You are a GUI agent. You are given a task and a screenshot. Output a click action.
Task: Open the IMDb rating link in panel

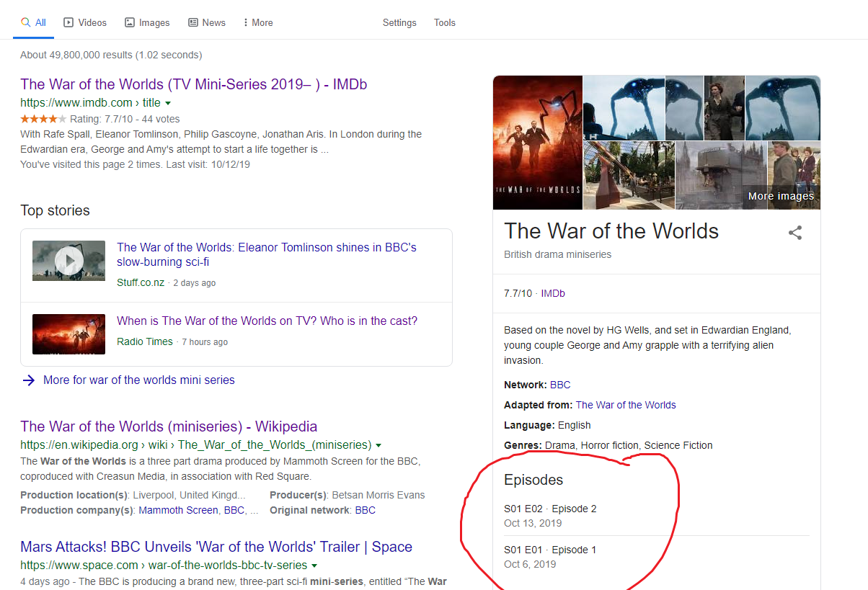553,293
